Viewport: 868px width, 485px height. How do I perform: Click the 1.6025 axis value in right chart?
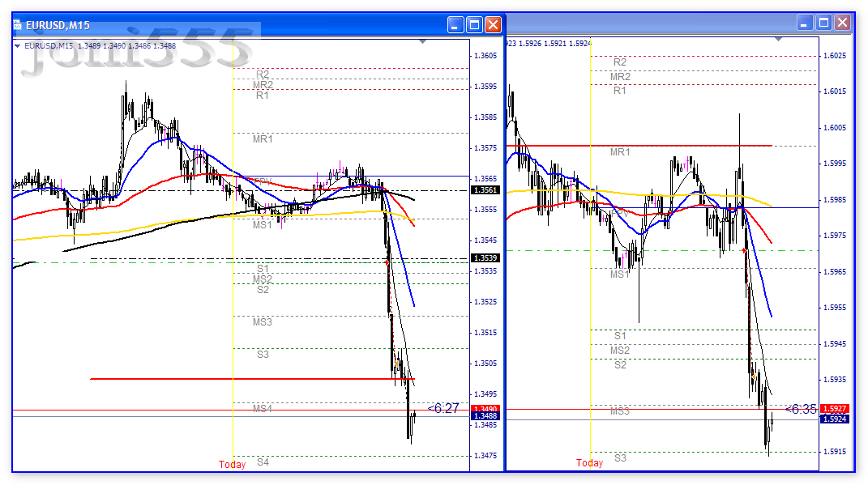(835, 56)
